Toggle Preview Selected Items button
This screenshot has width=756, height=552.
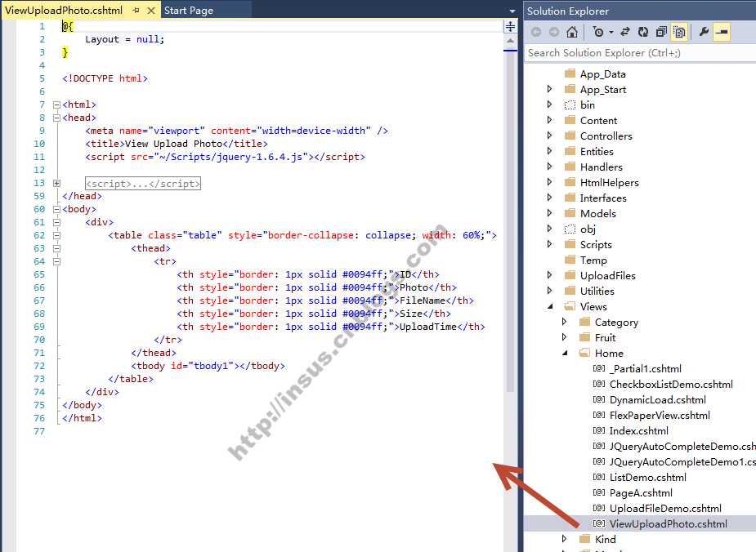(722, 33)
